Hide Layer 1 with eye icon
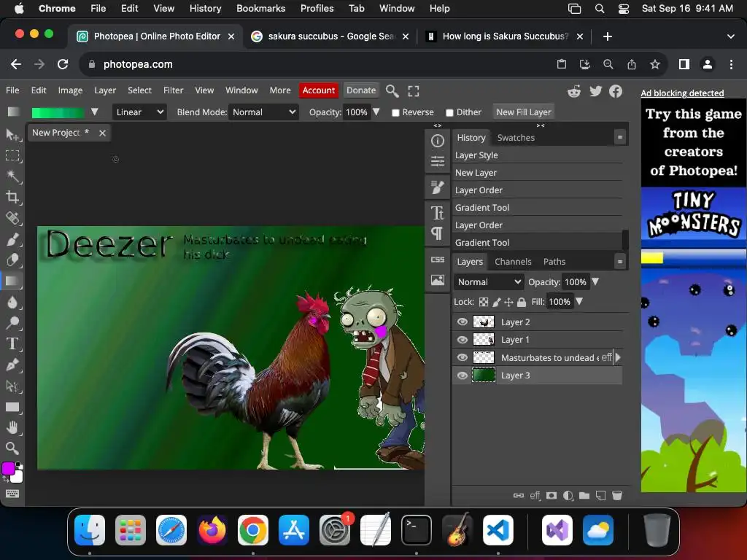 [462, 340]
